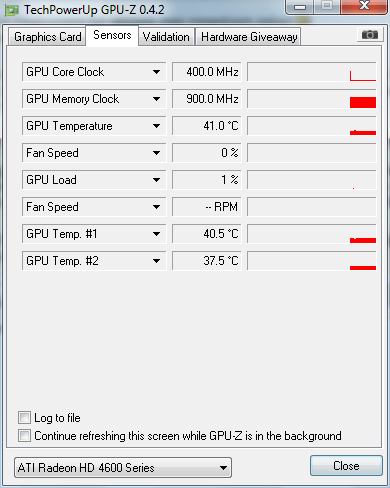Screen dimensions: 390x488
Task: Open the GPU Core Clock dropdown
Action: click(x=94, y=72)
